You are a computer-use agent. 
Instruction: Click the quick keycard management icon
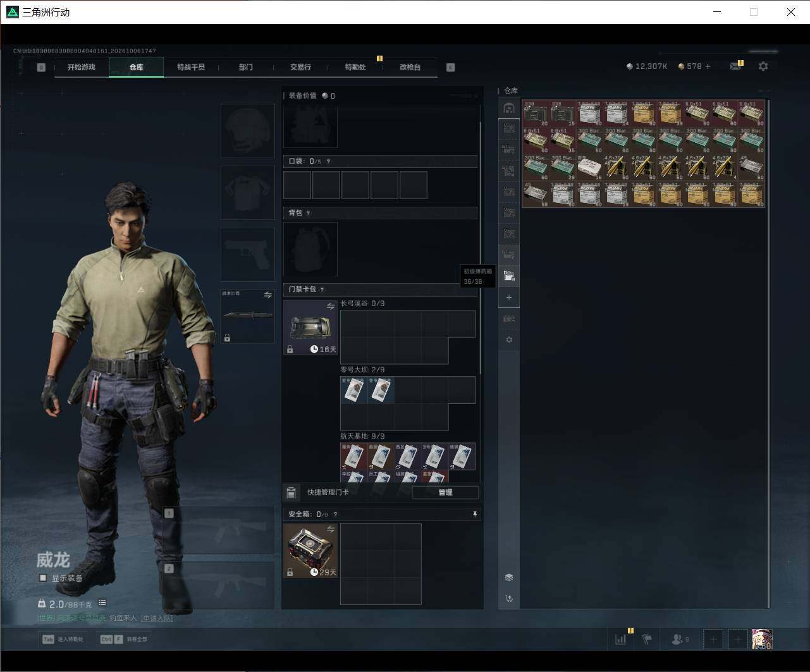click(291, 492)
